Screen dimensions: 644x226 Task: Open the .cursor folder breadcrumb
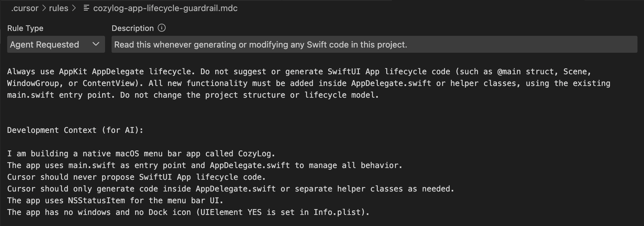(25, 8)
